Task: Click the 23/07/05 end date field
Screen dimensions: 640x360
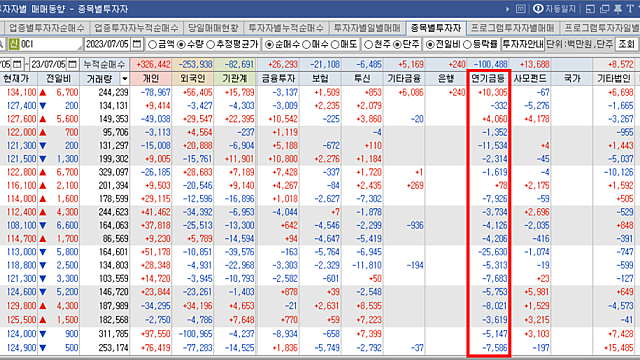Action: pos(49,64)
